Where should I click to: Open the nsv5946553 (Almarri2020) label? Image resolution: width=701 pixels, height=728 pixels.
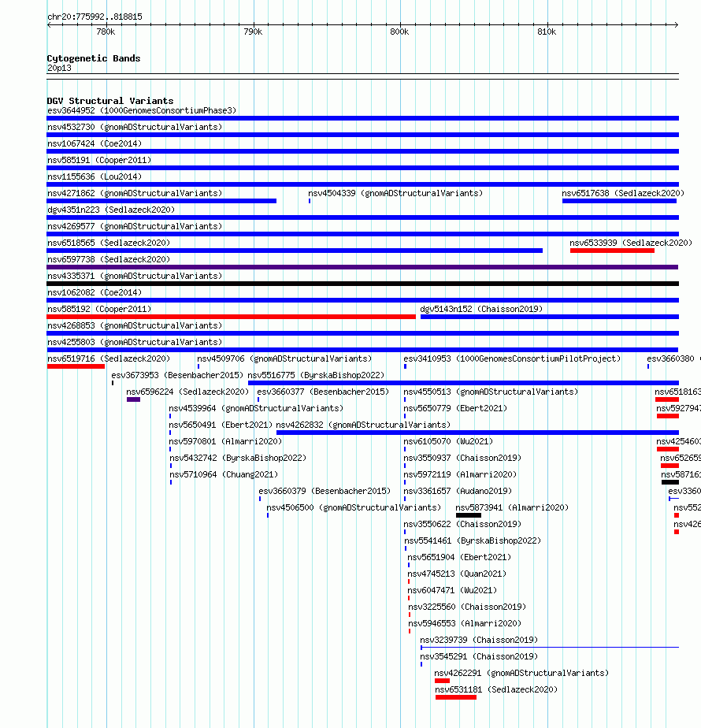465,623
